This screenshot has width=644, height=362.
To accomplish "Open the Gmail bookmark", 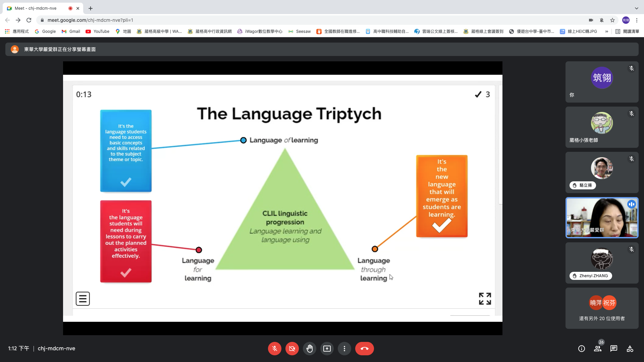I will (71, 32).
